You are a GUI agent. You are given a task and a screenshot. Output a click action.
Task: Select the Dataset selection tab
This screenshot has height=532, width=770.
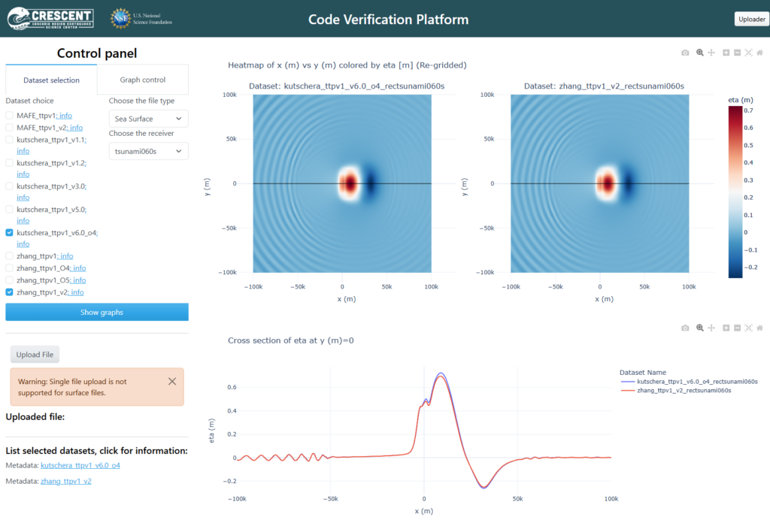(x=51, y=80)
